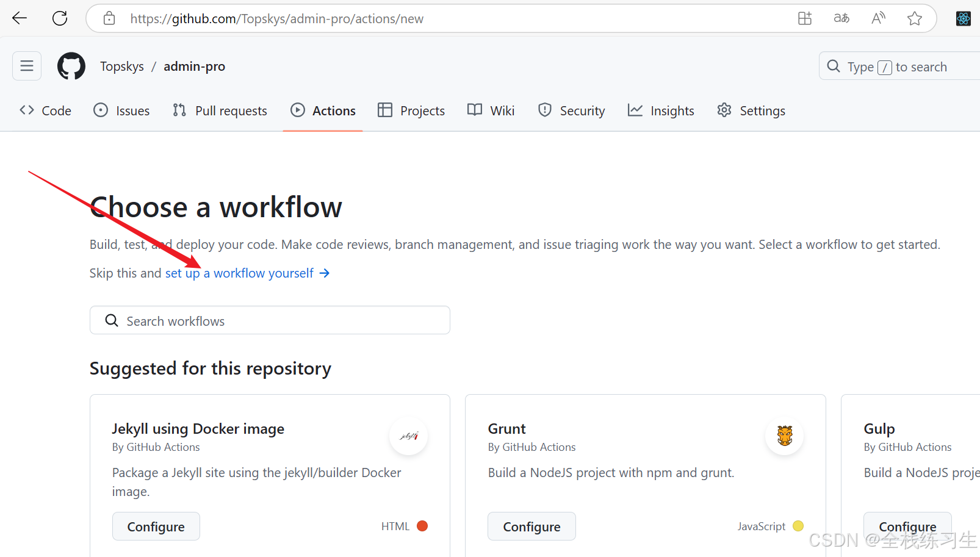Open the Security tab
This screenshot has height=557, width=980.
(x=571, y=110)
